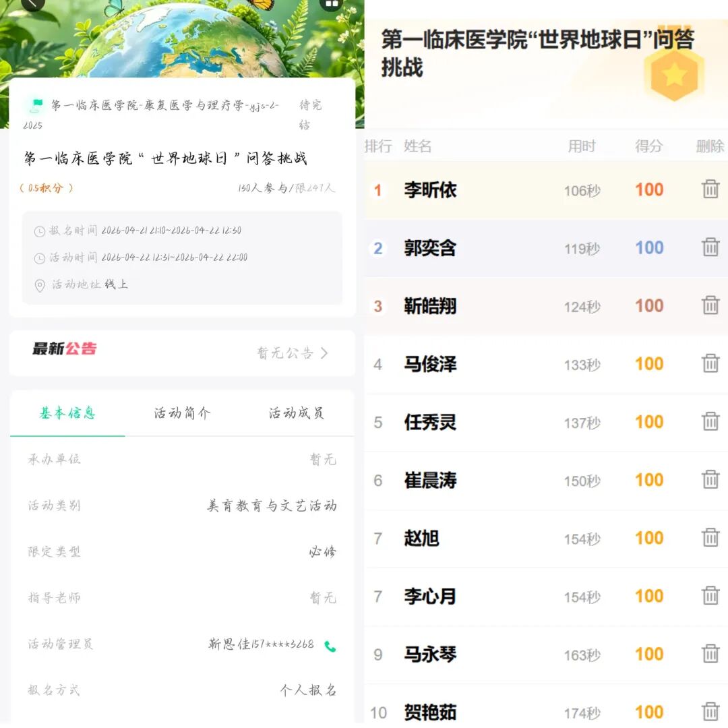Select the name 马俊泽

click(430, 364)
